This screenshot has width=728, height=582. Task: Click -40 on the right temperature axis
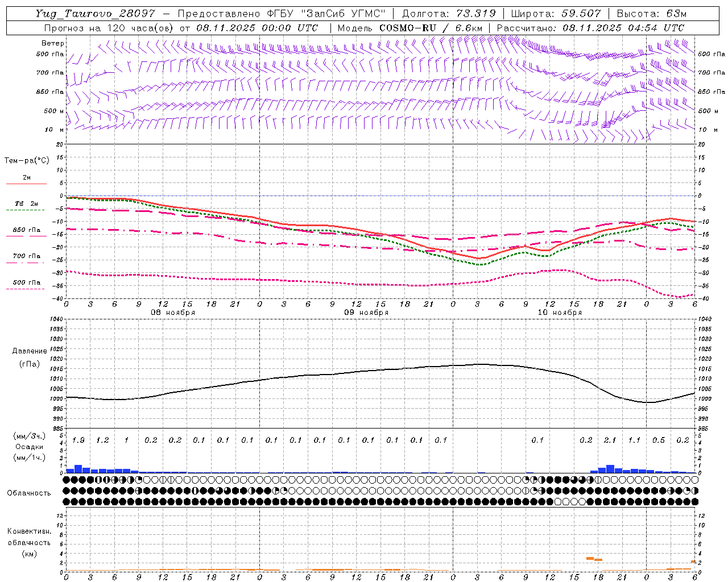tap(704, 299)
